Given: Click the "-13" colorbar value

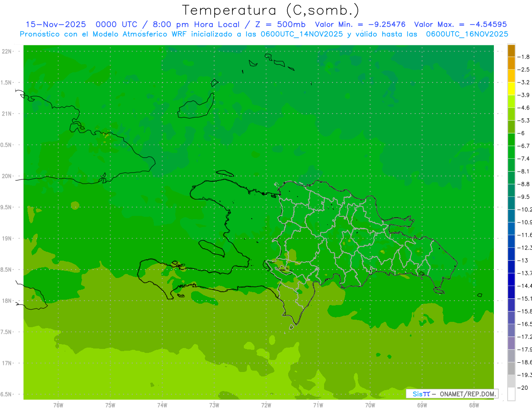Looking at the screenshot, I should pyautogui.click(x=523, y=260).
